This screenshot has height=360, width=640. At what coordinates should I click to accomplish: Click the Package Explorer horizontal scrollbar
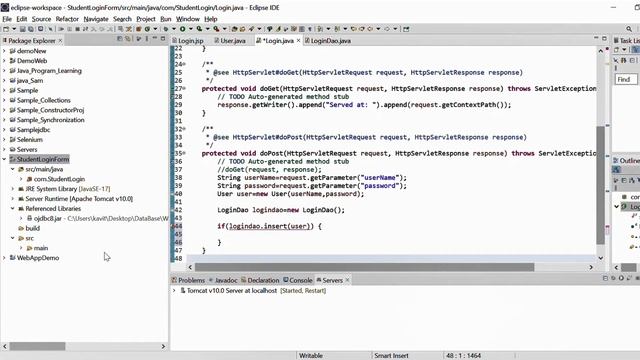point(37,346)
